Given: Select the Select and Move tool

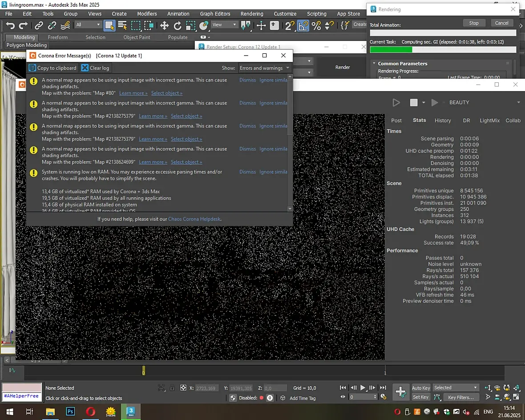Looking at the screenshot, I should tap(164, 25).
